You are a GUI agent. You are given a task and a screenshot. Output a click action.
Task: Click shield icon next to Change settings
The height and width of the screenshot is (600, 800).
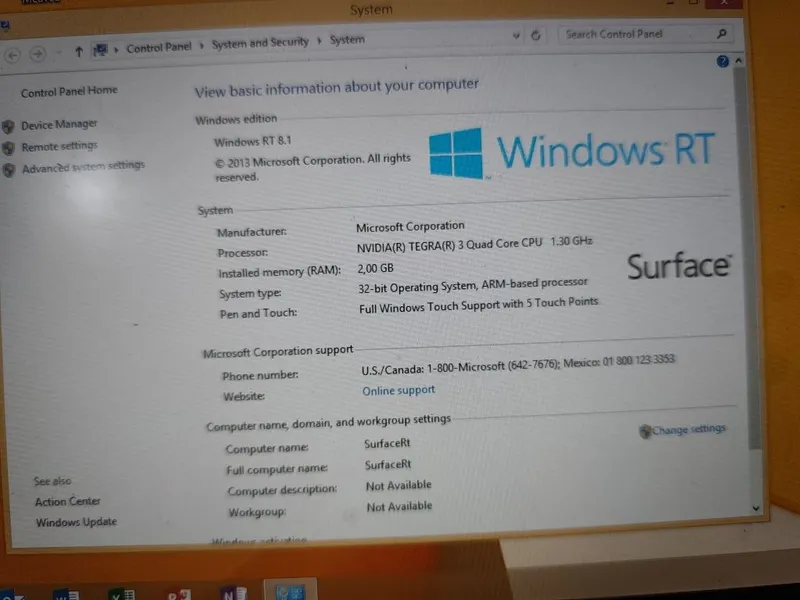pyautogui.click(x=645, y=432)
